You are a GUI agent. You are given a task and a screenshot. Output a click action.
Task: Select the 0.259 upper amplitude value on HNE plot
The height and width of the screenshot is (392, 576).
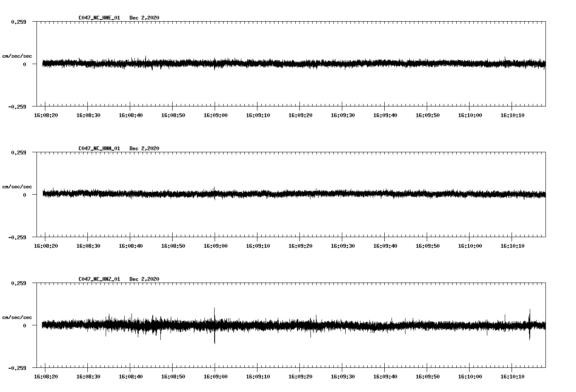click(20, 21)
